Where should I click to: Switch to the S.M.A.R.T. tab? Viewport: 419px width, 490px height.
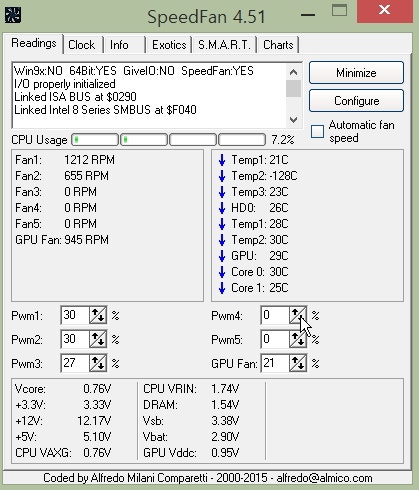click(x=224, y=45)
